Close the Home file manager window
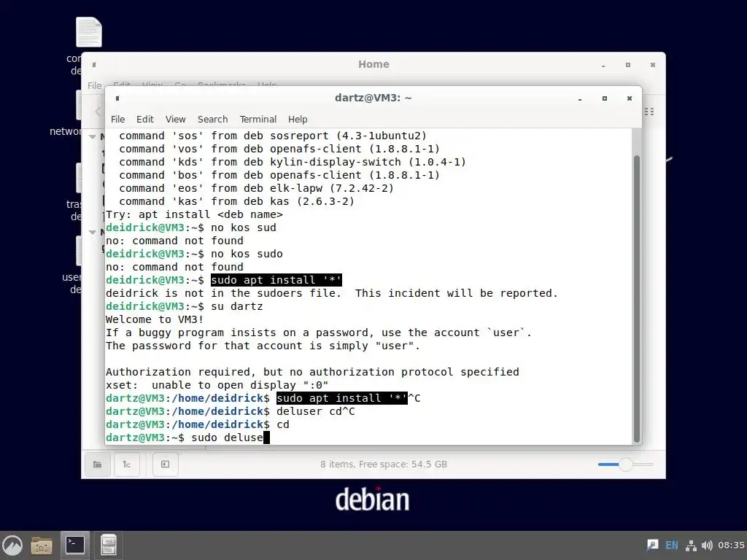747x560 pixels. click(653, 65)
